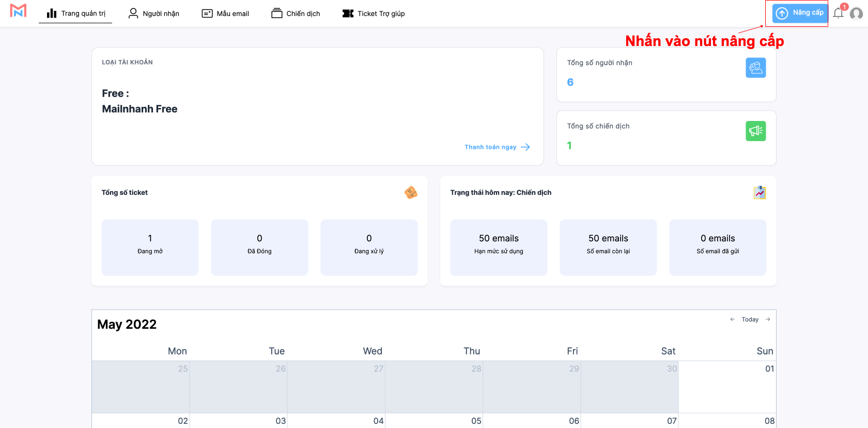
Task: Click the green campaign megaphone icon
Action: pos(755,131)
